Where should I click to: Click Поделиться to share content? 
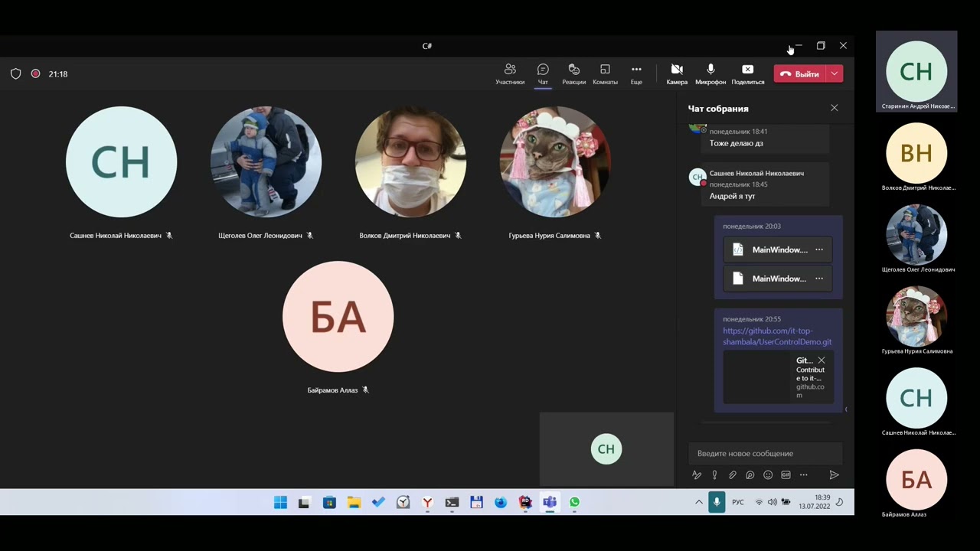(x=748, y=74)
